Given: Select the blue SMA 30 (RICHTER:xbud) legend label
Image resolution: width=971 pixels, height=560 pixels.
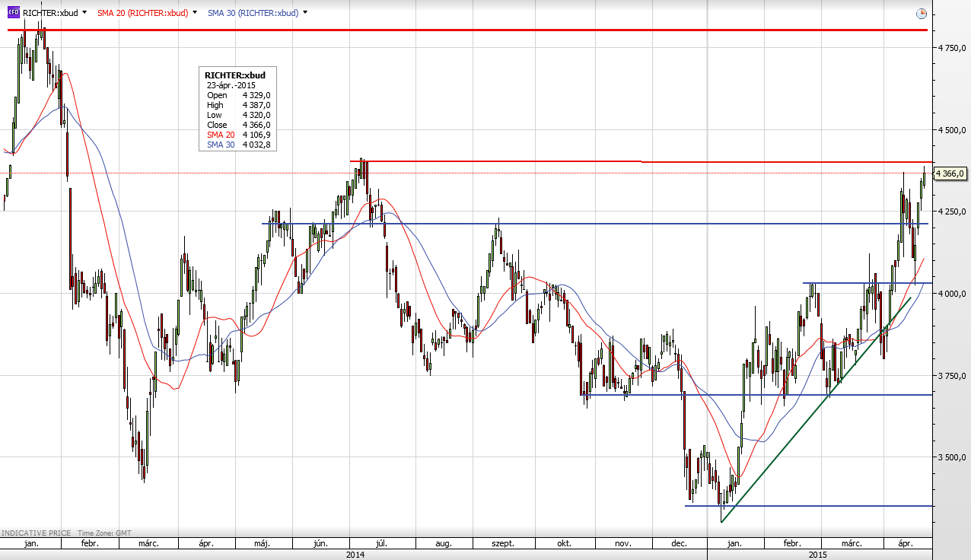Looking at the screenshot, I should click(x=253, y=13).
